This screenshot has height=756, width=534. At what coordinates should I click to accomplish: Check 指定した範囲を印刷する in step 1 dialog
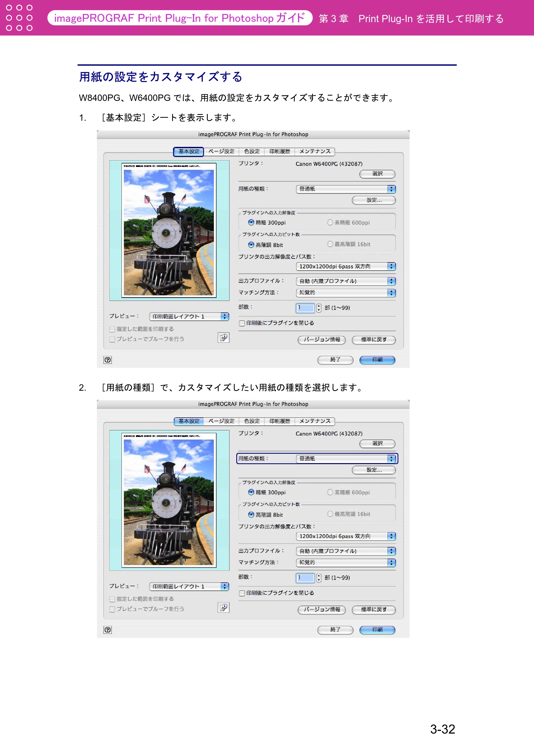112,329
